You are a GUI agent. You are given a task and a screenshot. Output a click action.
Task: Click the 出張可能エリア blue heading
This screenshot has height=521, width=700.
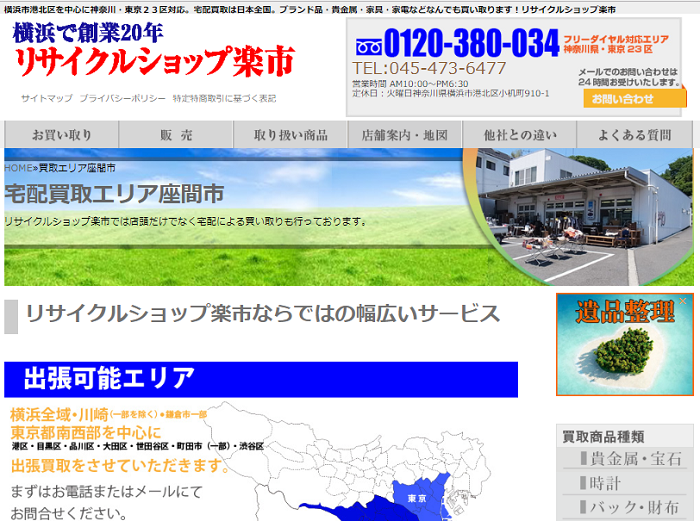pos(261,379)
